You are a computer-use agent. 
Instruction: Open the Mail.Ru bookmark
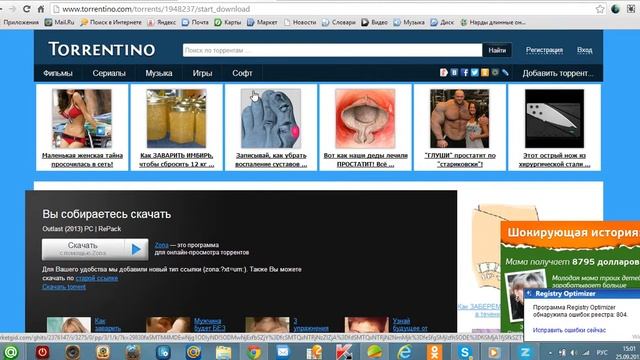coord(60,22)
